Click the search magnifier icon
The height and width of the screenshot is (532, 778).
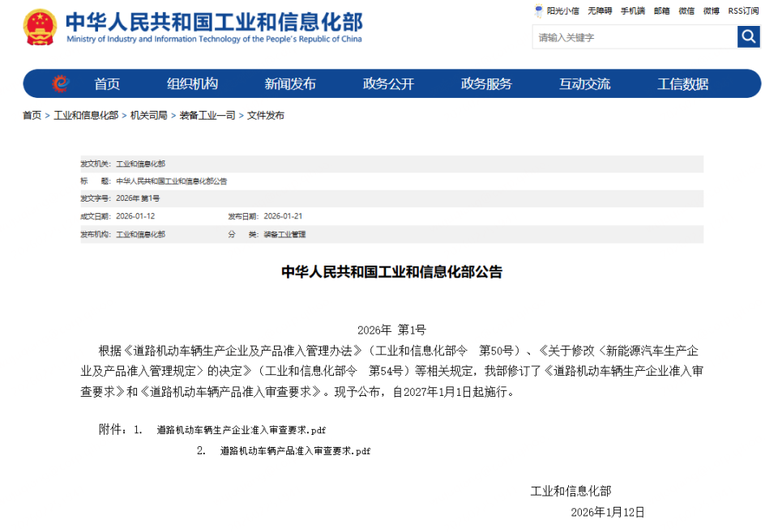tap(748, 36)
